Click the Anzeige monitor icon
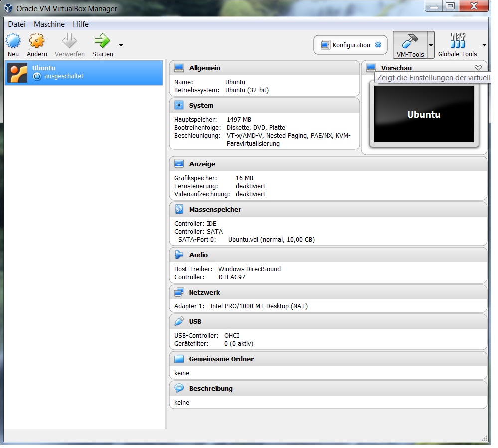 point(179,164)
